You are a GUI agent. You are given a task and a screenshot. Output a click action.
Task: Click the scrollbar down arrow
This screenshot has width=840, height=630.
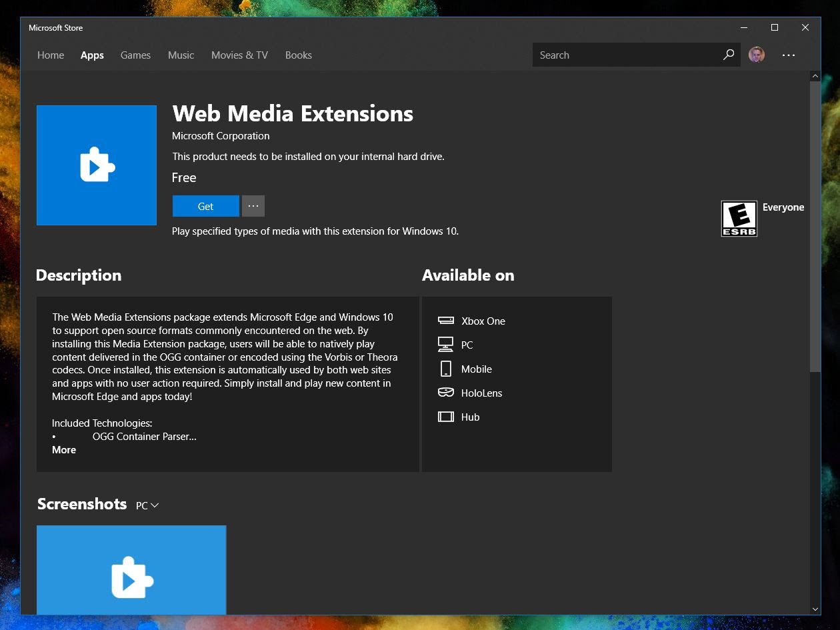[815, 609]
